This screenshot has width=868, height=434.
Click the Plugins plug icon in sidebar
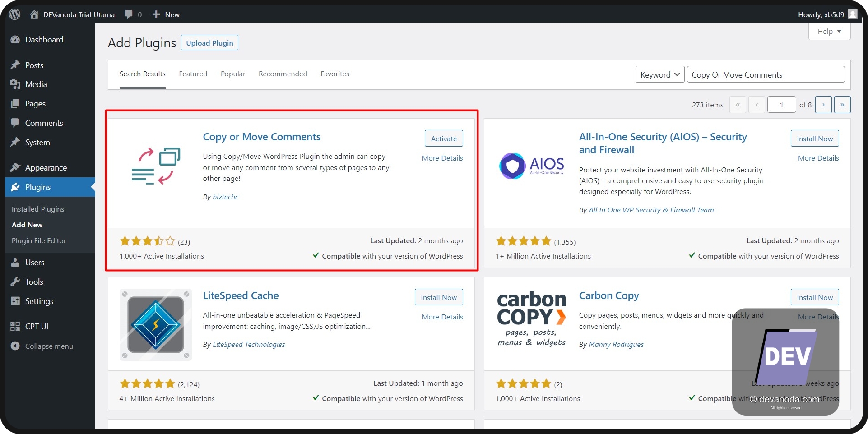[15, 187]
